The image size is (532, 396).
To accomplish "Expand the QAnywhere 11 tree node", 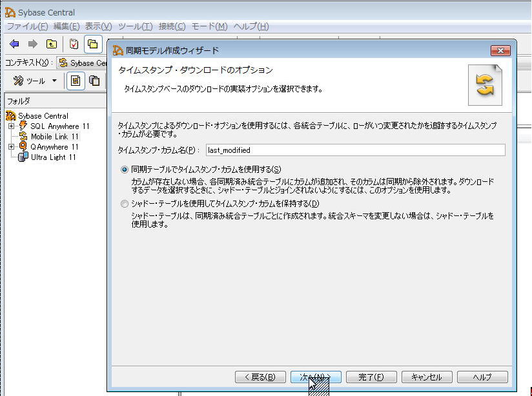I will coord(11,147).
